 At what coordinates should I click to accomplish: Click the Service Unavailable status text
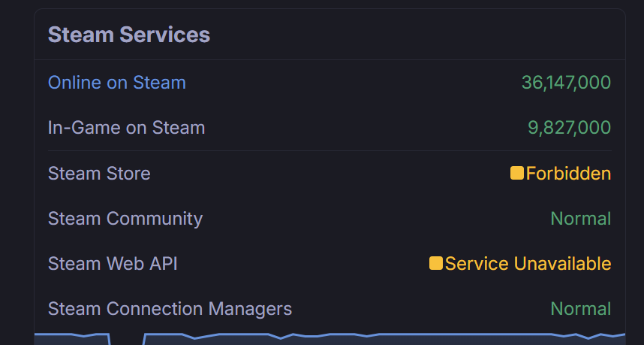tap(528, 264)
